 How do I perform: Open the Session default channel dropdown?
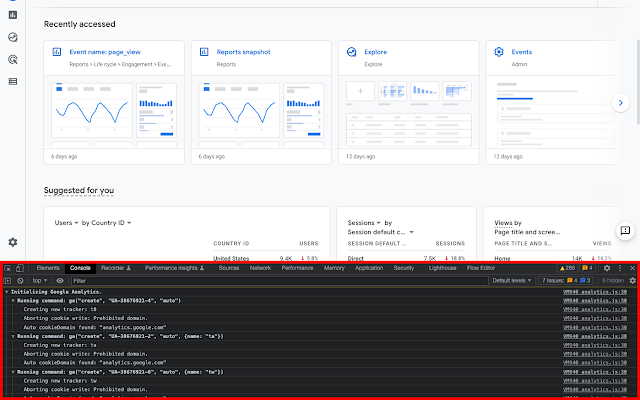(x=380, y=232)
